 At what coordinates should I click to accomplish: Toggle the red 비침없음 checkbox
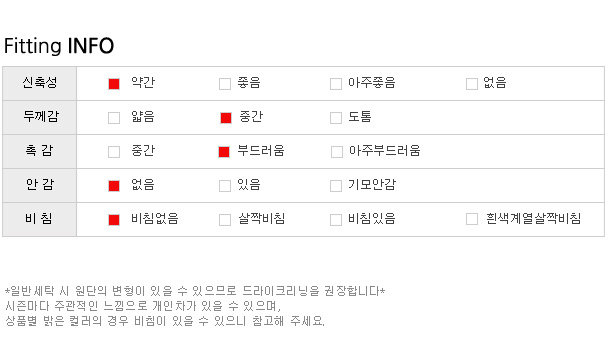tap(114, 220)
